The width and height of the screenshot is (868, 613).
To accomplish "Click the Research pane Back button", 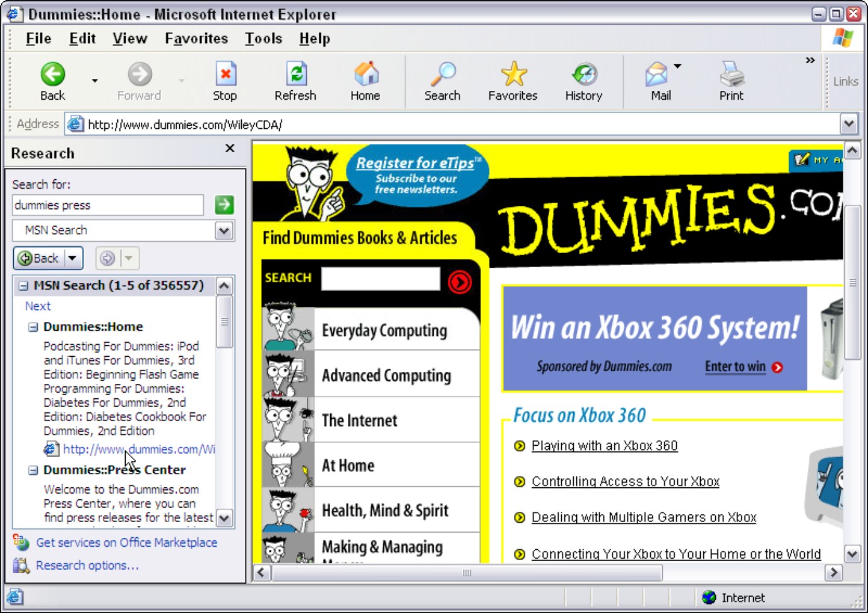I will click(x=39, y=258).
